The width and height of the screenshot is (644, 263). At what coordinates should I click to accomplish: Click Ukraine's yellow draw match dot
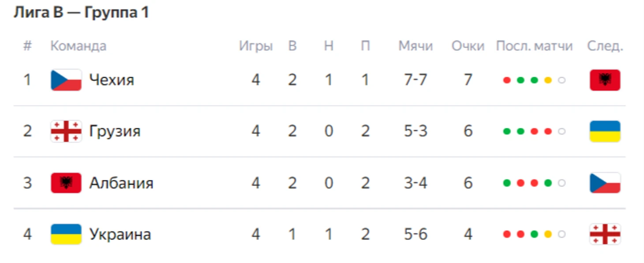click(x=548, y=234)
